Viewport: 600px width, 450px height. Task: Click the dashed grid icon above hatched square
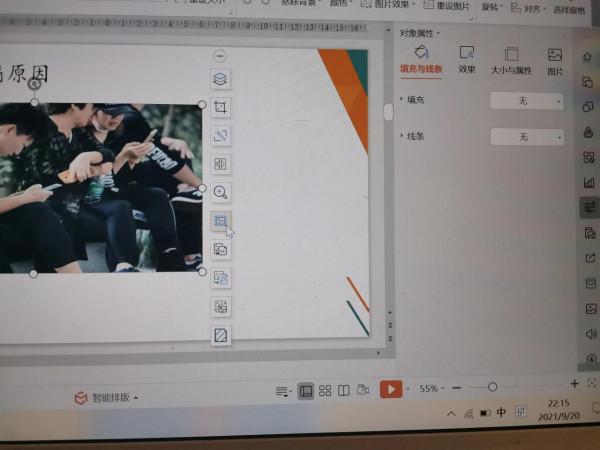[221, 307]
